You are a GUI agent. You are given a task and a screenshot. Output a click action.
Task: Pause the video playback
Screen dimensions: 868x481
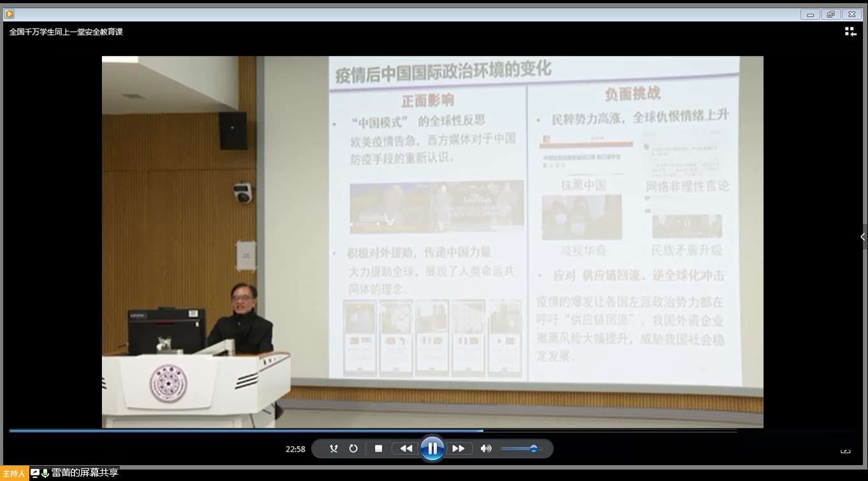click(432, 449)
